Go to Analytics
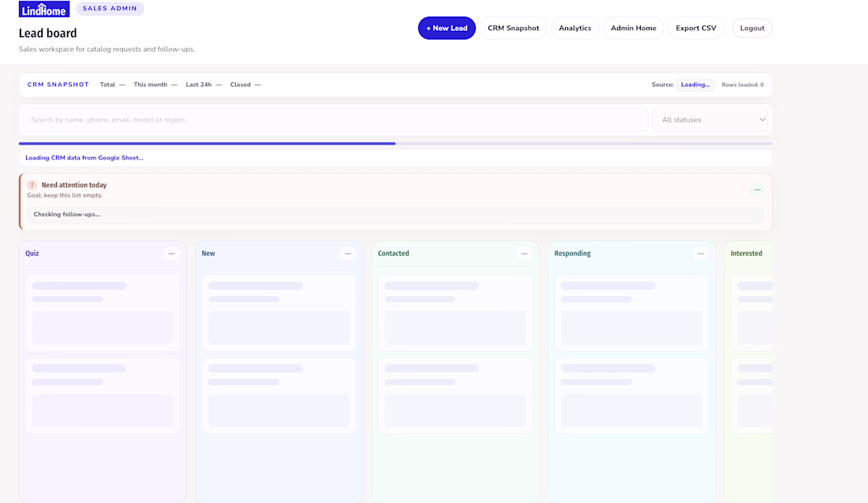Screen dimensions: 868x503 coord(574,28)
